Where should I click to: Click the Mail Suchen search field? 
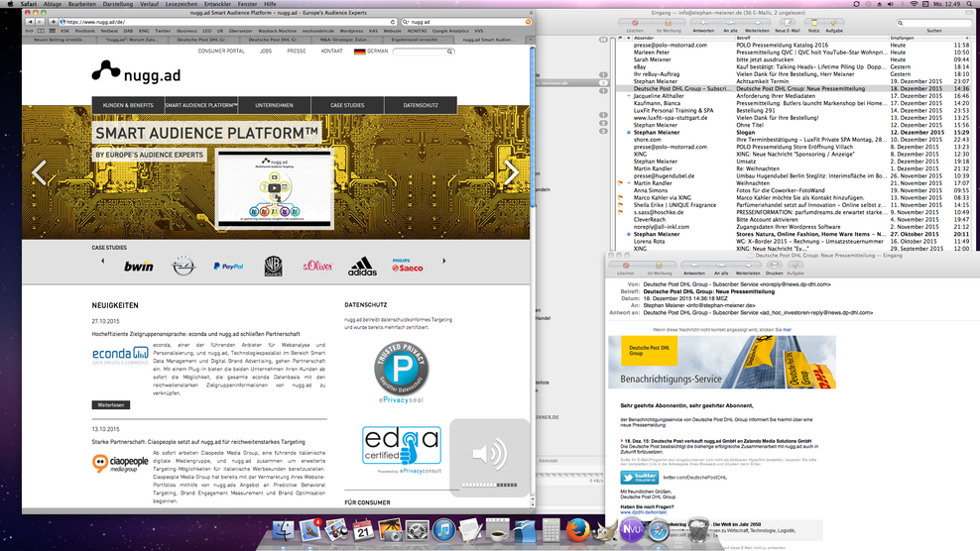click(933, 23)
